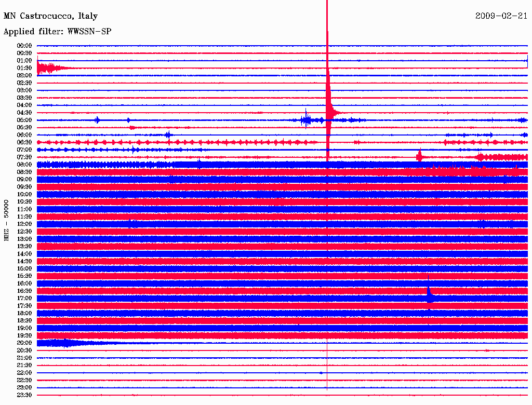Select the 03:00 time label
The width and height of the screenshot is (532, 405).
click(24, 90)
